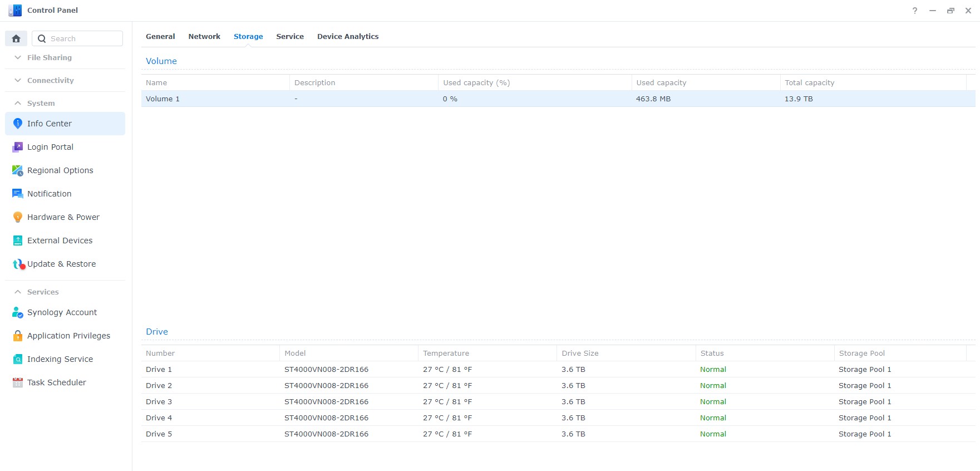The height and width of the screenshot is (471, 980).
Task: Click the Synology Account icon
Action: (x=17, y=312)
